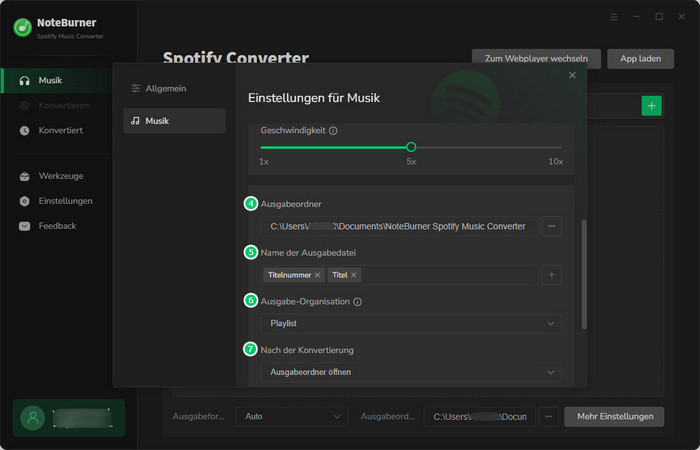Click Zum Webplayer wechseln button
The image size is (700, 450).
tap(536, 59)
